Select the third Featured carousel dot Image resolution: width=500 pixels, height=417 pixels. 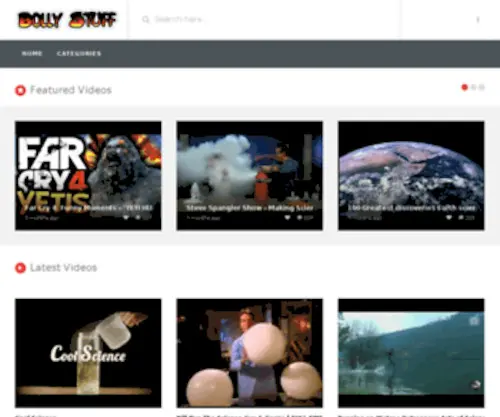click(481, 87)
